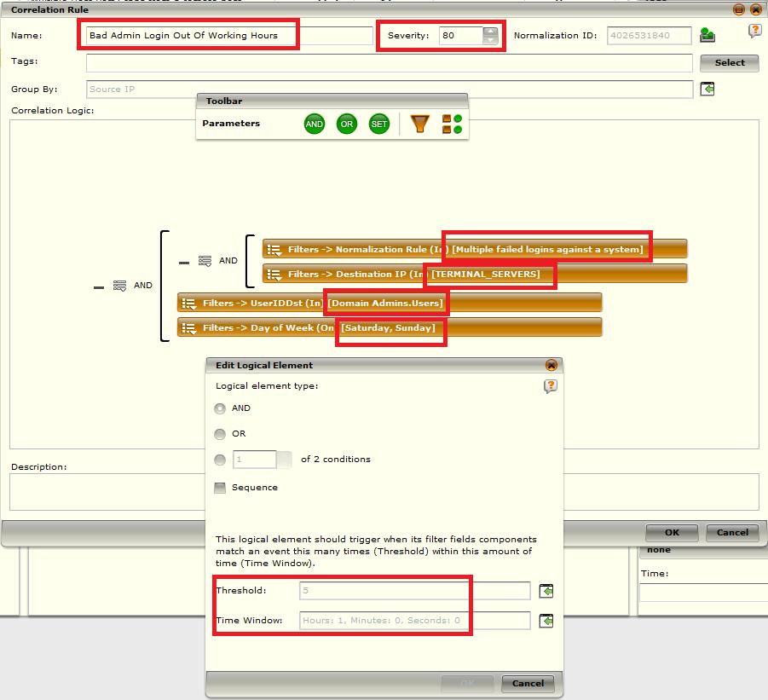
Task: Click the Time Window value field
Action: (x=415, y=621)
